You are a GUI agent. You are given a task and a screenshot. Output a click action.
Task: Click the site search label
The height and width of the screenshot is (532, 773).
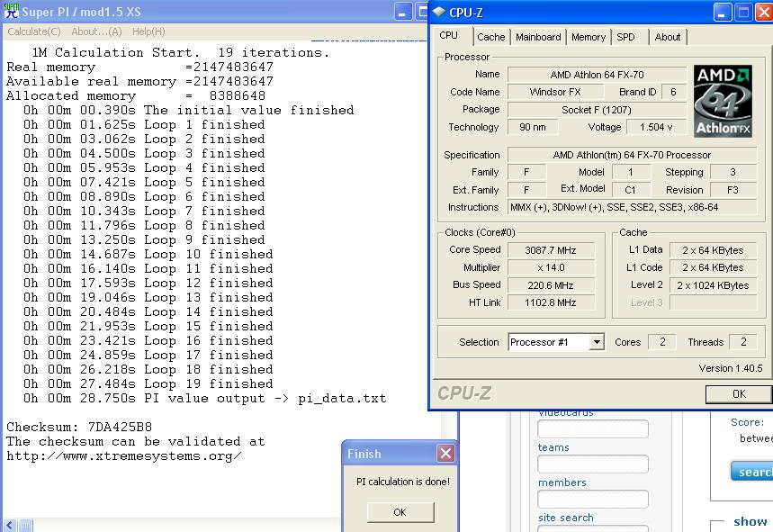tap(566, 518)
